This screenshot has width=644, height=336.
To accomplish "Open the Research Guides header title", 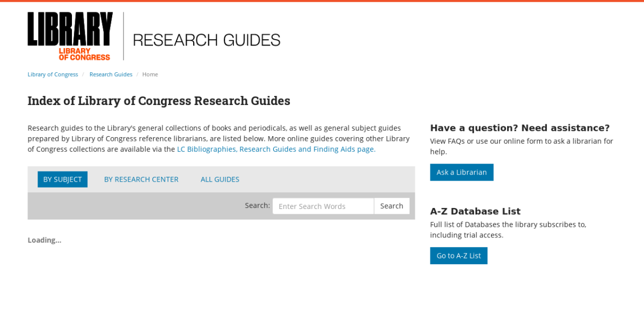I will [x=207, y=40].
